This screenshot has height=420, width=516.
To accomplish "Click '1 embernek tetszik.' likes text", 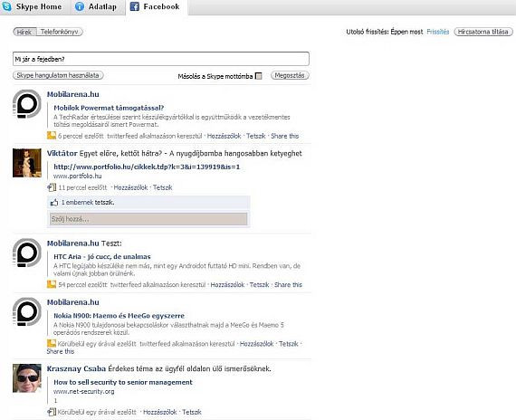I will (88, 203).
